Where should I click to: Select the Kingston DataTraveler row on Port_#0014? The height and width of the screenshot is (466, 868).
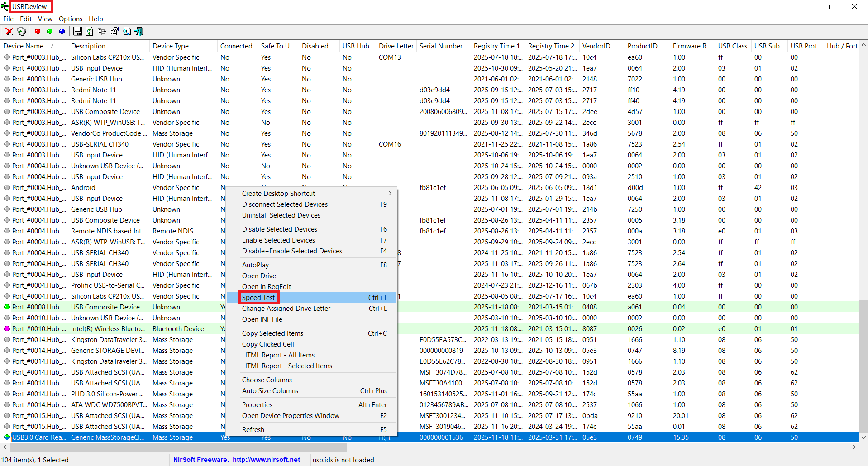click(109, 340)
